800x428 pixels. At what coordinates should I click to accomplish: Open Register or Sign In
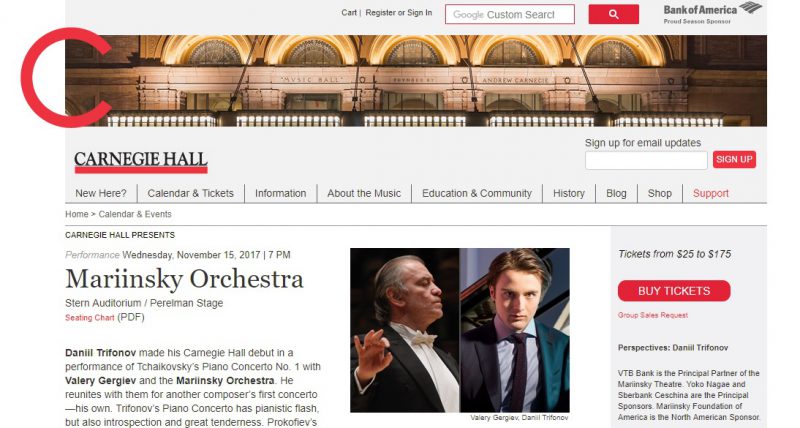[x=398, y=13]
